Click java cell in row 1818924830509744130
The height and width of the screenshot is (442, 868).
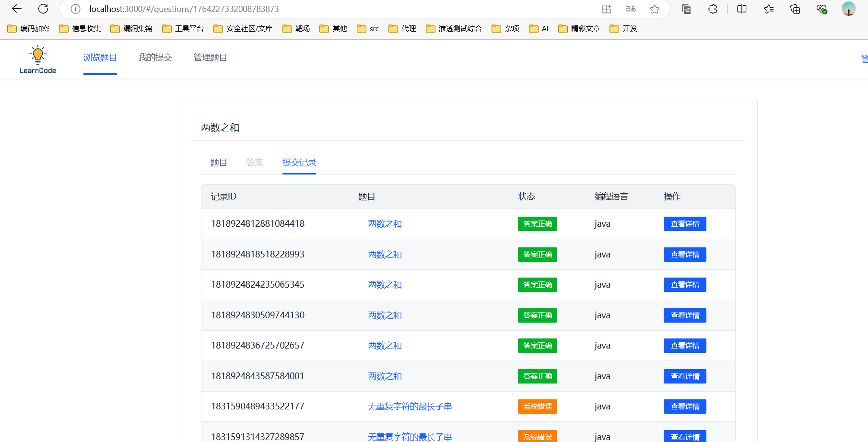tap(602, 315)
